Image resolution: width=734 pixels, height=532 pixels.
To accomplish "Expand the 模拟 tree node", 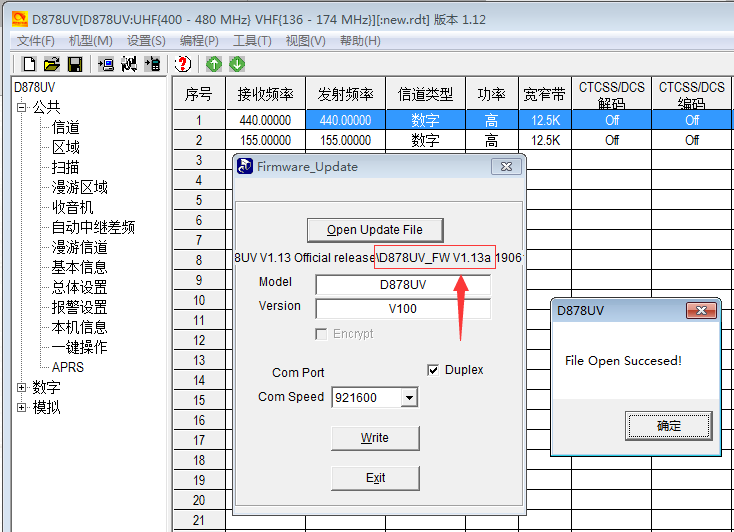I will 22,407.
